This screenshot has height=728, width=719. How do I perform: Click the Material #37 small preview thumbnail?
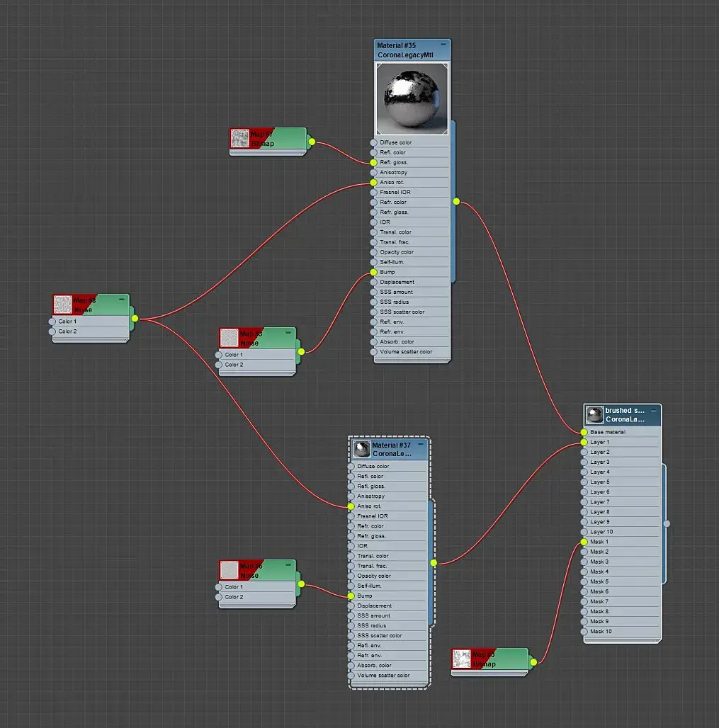[x=361, y=449]
